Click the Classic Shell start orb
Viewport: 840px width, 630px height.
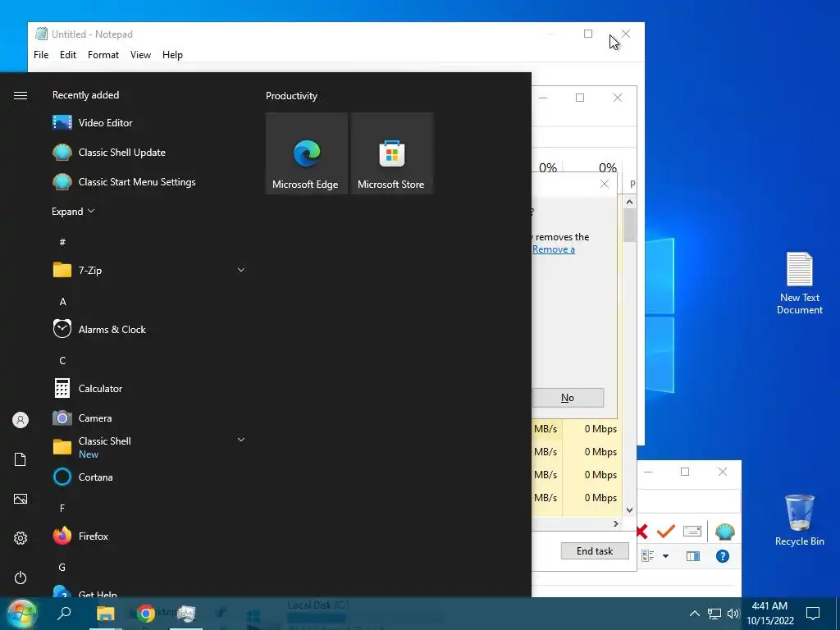coord(21,614)
